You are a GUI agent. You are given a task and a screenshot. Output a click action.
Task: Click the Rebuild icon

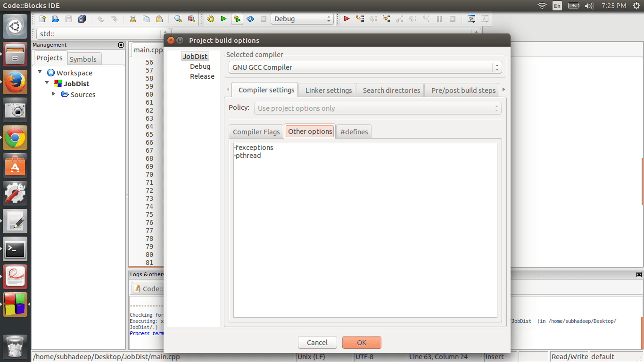point(250,19)
